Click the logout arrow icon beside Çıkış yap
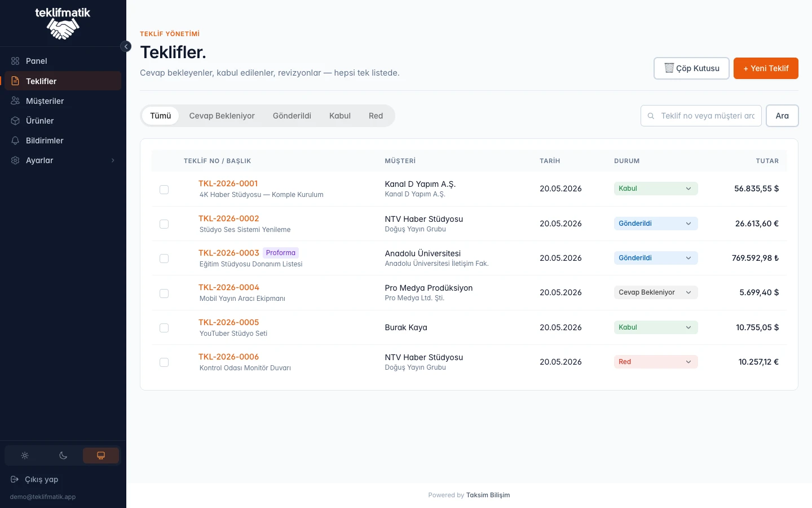The height and width of the screenshot is (508, 812). point(15,479)
